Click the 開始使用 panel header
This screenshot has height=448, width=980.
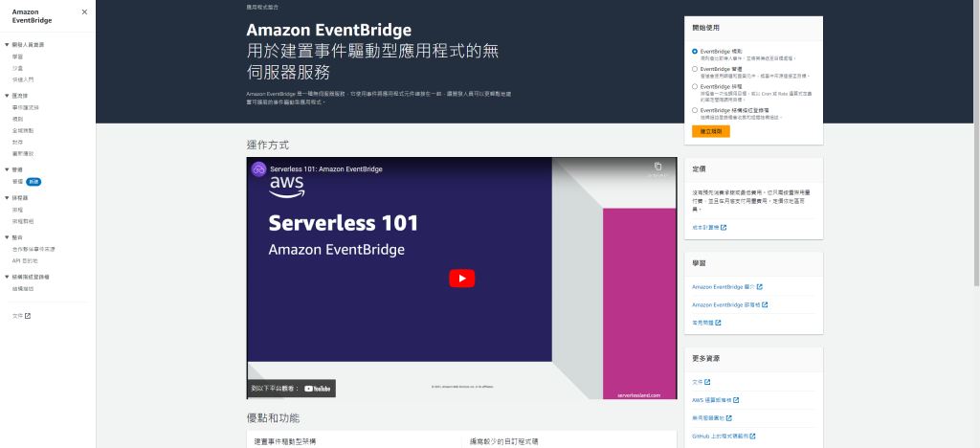pyautogui.click(x=705, y=28)
